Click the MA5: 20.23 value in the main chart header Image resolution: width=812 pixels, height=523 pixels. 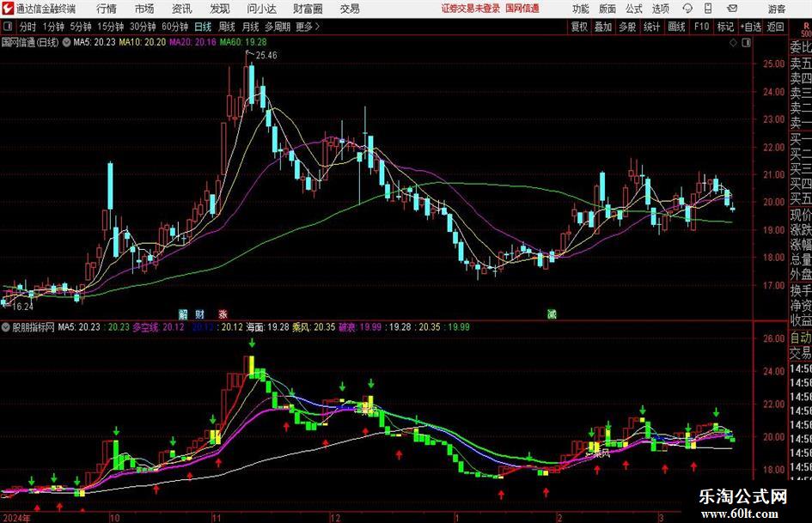(x=95, y=42)
